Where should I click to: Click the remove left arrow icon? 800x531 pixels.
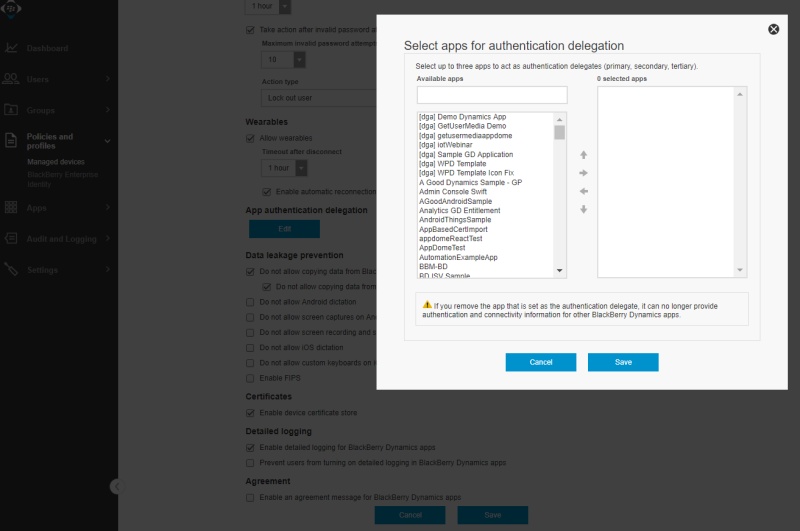click(x=584, y=191)
